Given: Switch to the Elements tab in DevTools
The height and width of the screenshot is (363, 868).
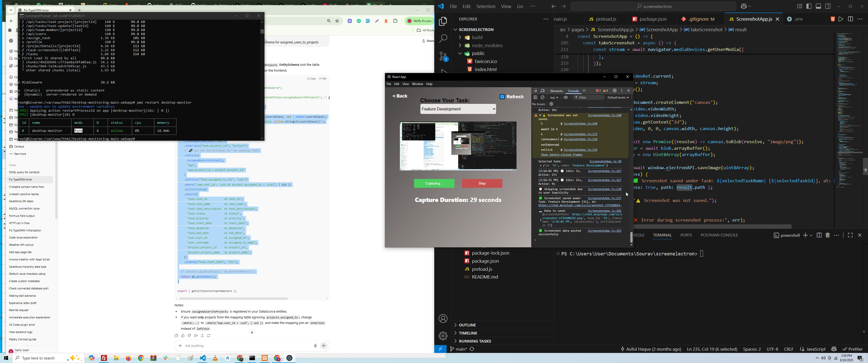Looking at the screenshot, I should 556,91.
